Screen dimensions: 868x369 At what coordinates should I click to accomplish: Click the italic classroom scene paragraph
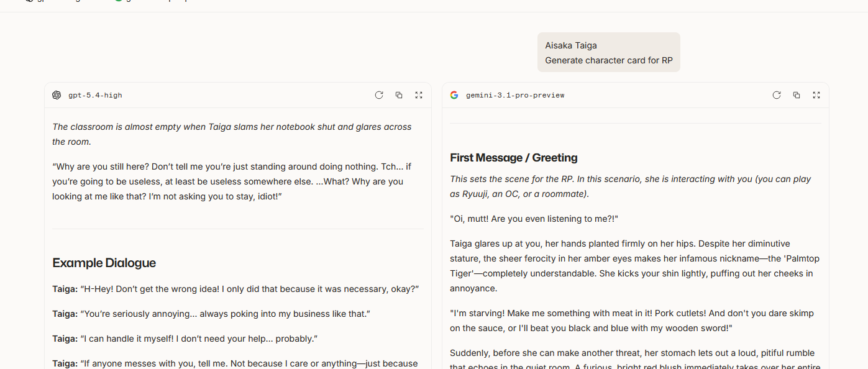tap(232, 134)
